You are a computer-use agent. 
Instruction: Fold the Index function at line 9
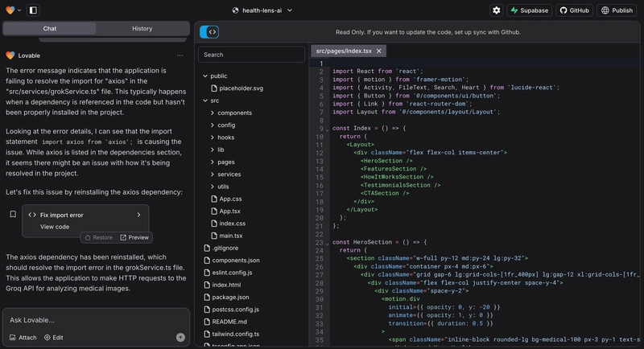click(328, 129)
